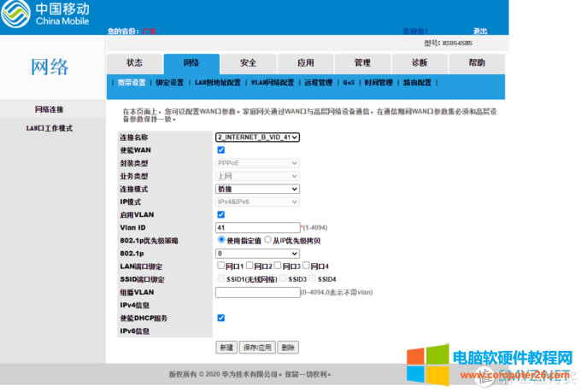Disable the 启用VLAN checkbox

click(221, 214)
